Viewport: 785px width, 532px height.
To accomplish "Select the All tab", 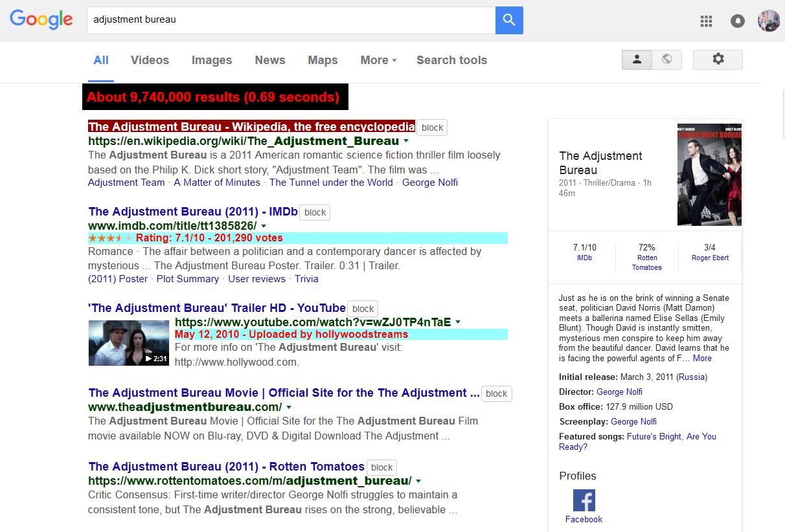I will pyautogui.click(x=101, y=60).
